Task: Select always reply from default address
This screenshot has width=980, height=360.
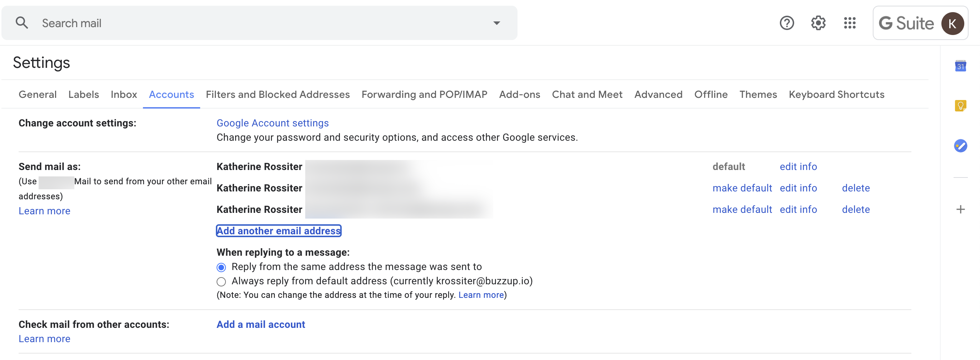Action: click(x=221, y=281)
